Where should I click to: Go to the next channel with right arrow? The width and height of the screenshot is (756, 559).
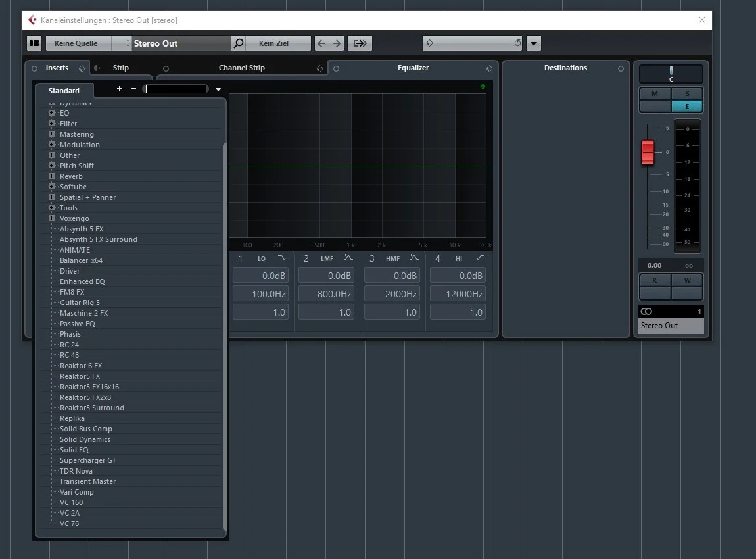click(x=337, y=43)
